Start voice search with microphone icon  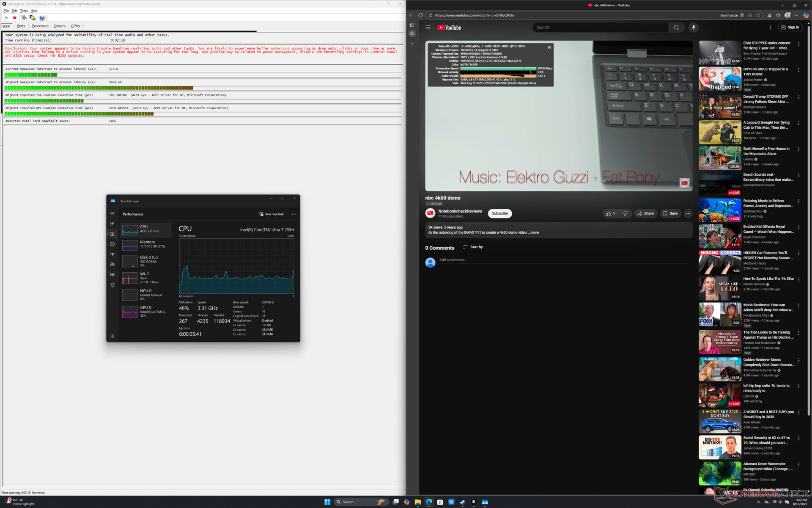click(694, 28)
